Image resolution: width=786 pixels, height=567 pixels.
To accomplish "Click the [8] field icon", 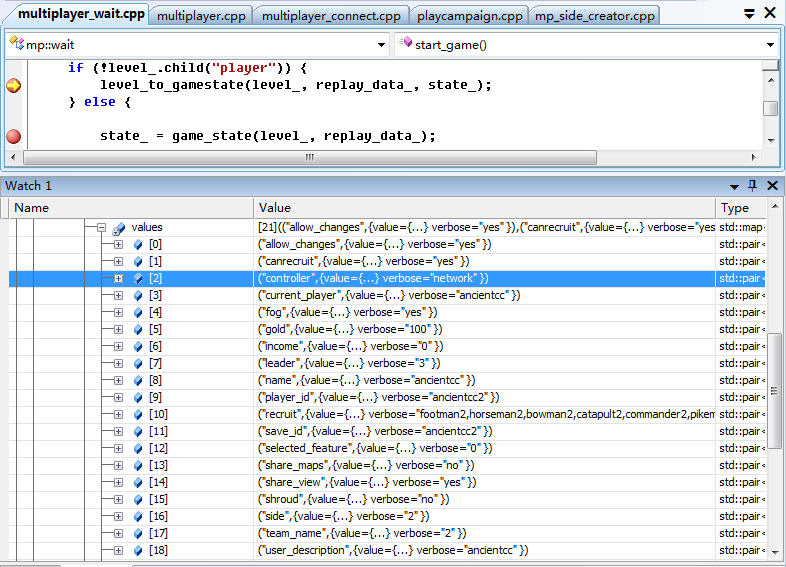I will pos(138,381).
